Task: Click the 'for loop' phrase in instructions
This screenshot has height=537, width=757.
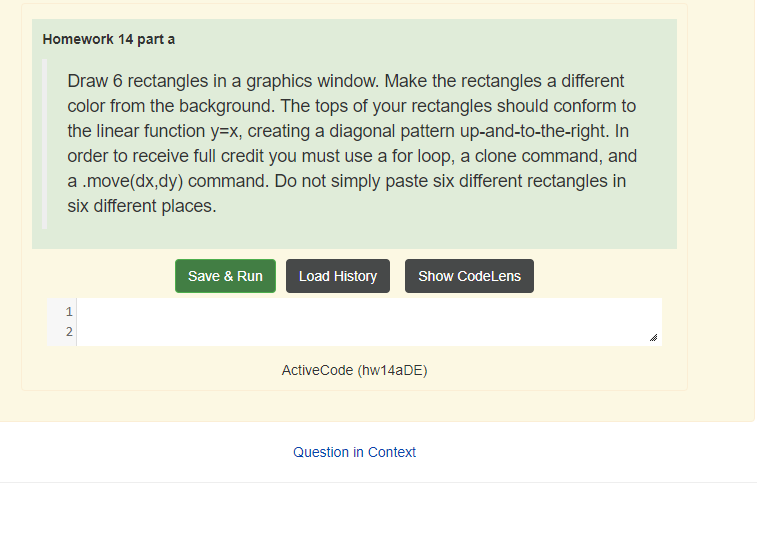Action: coord(405,156)
